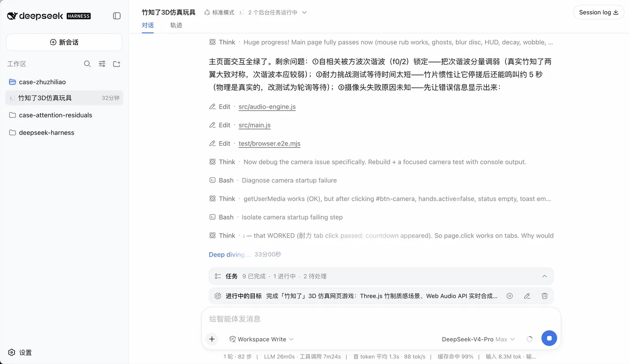Click the "Now debug the camera issue" thought text

pos(385,162)
